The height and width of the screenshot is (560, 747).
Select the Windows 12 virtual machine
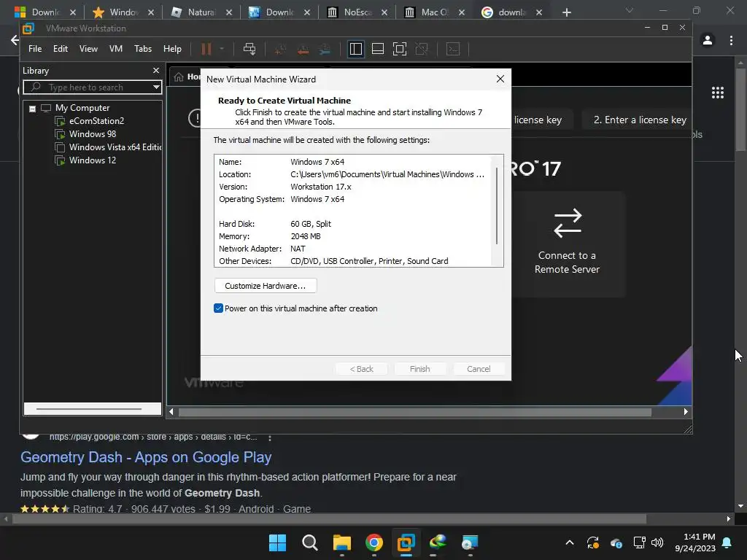point(93,160)
